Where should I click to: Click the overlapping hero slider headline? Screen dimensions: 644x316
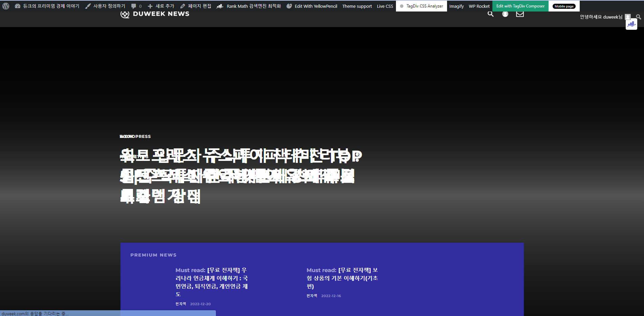coord(241,176)
